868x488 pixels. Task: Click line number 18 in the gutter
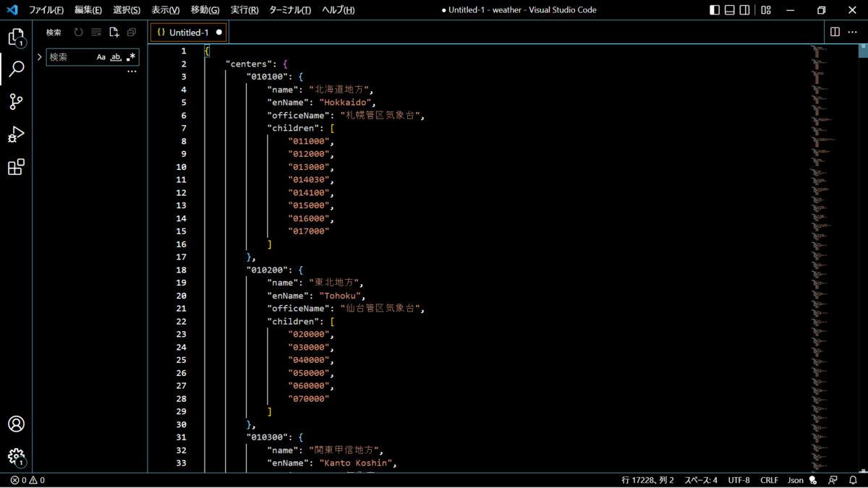181,270
